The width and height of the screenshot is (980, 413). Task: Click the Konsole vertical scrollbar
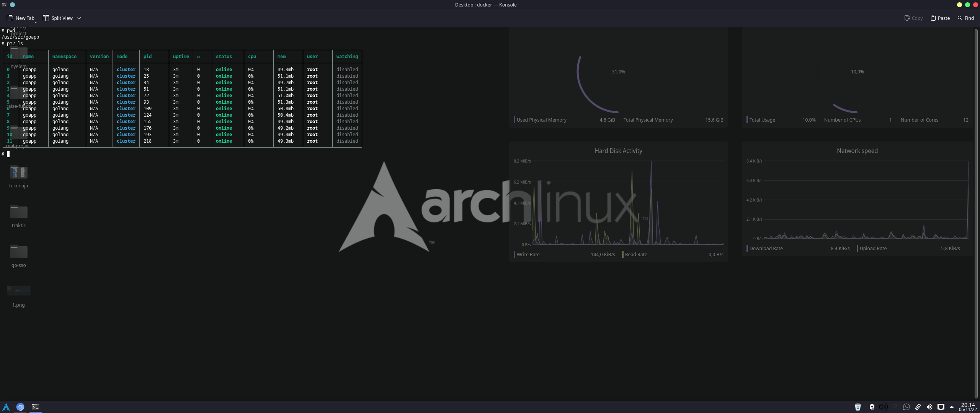coord(976,213)
